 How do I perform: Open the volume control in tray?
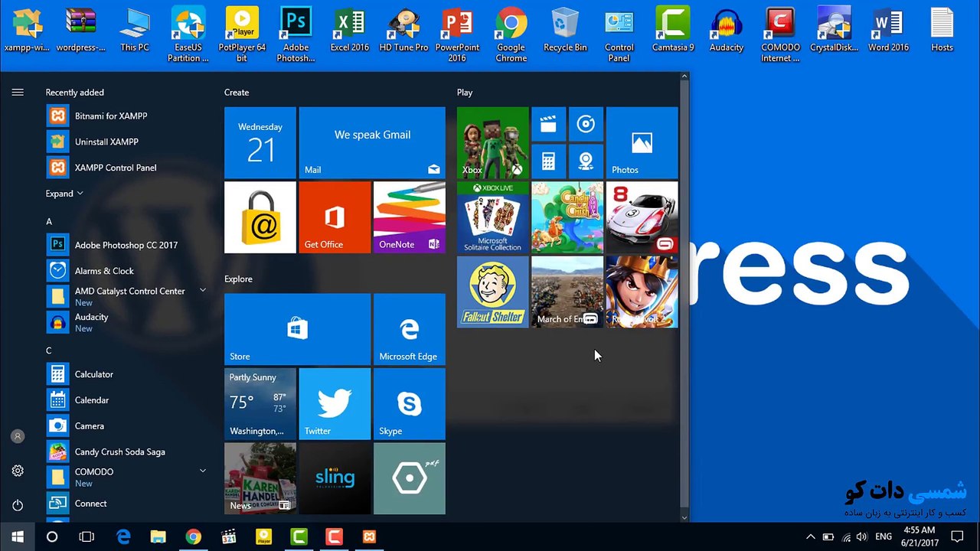pos(862,537)
